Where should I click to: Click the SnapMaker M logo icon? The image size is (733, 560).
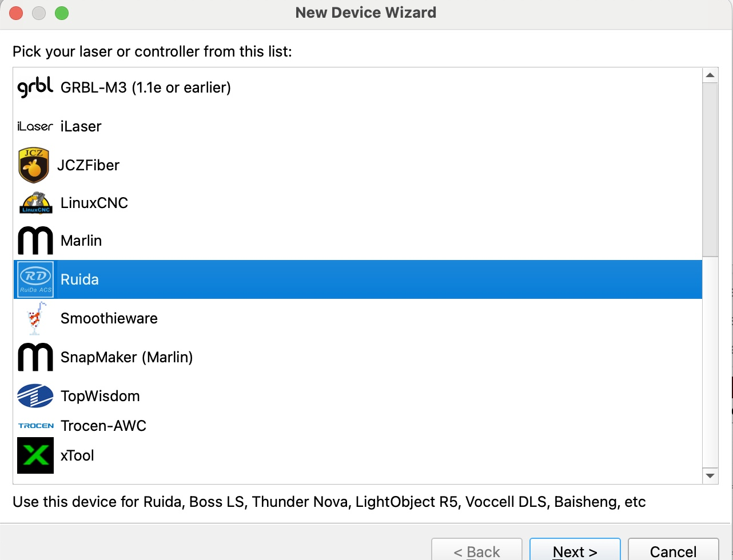(x=35, y=357)
